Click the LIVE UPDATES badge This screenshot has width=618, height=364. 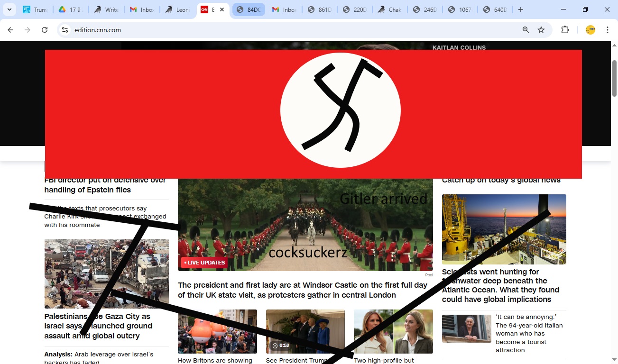click(204, 263)
